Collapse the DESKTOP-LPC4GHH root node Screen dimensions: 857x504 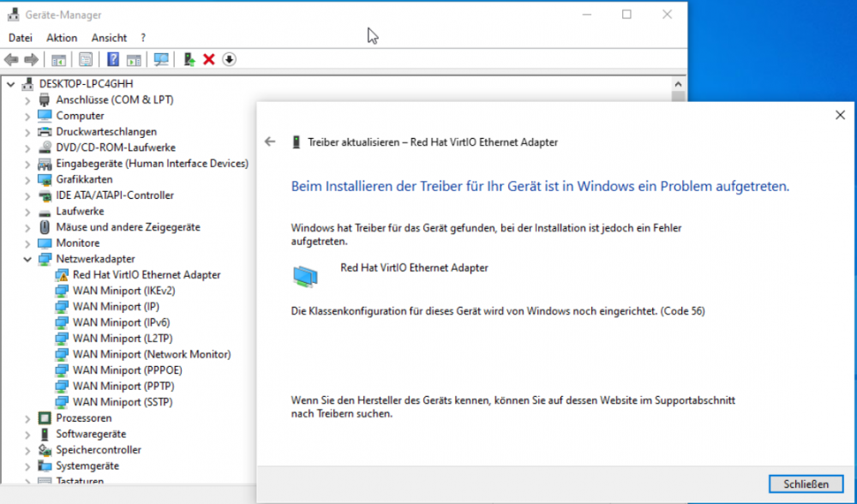[x=10, y=84]
